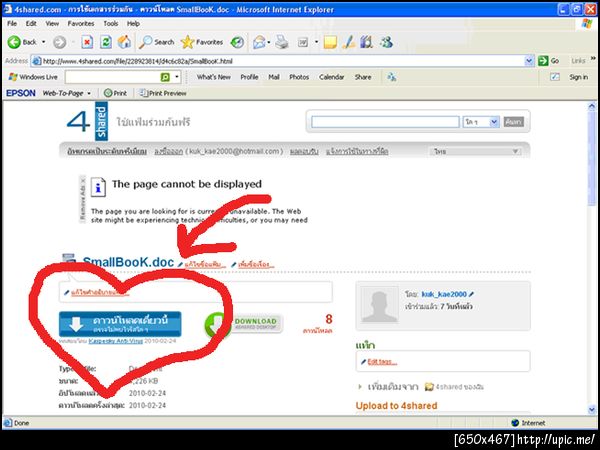Click the Remove Ads vertical label

click(82, 199)
